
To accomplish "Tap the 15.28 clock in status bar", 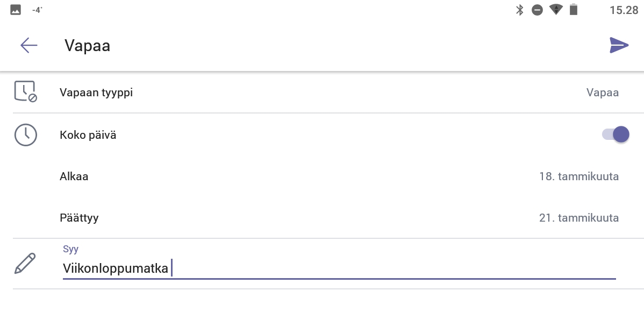I will (624, 10).
